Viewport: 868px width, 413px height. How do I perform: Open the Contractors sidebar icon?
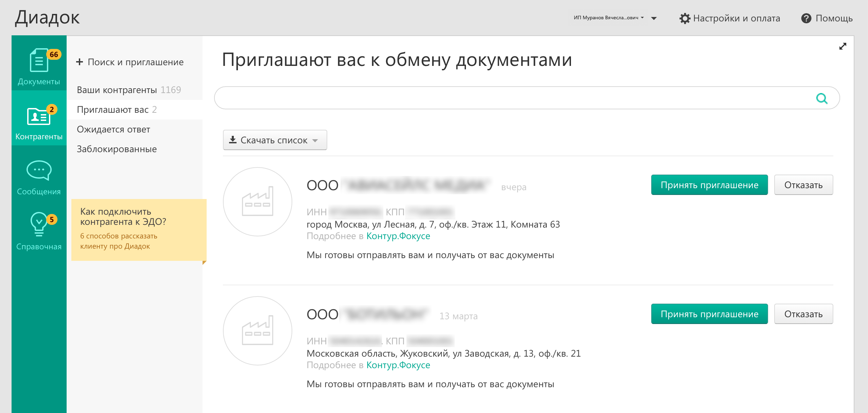(39, 116)
